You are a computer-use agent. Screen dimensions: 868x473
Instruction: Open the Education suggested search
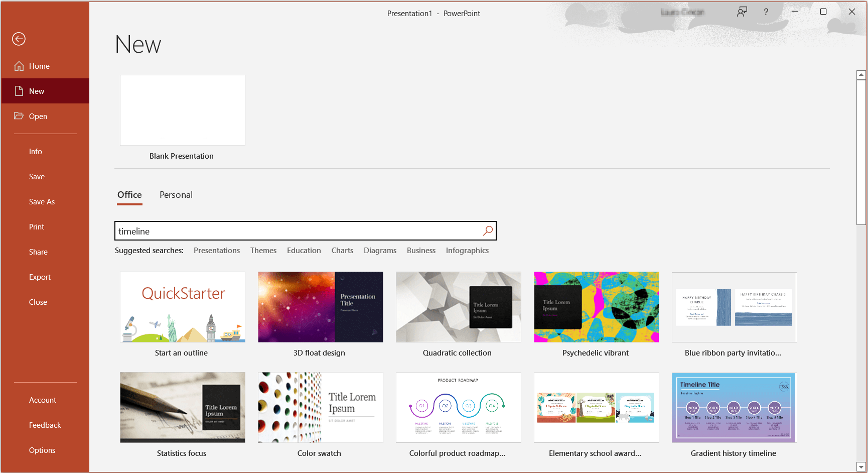point(304,250)
